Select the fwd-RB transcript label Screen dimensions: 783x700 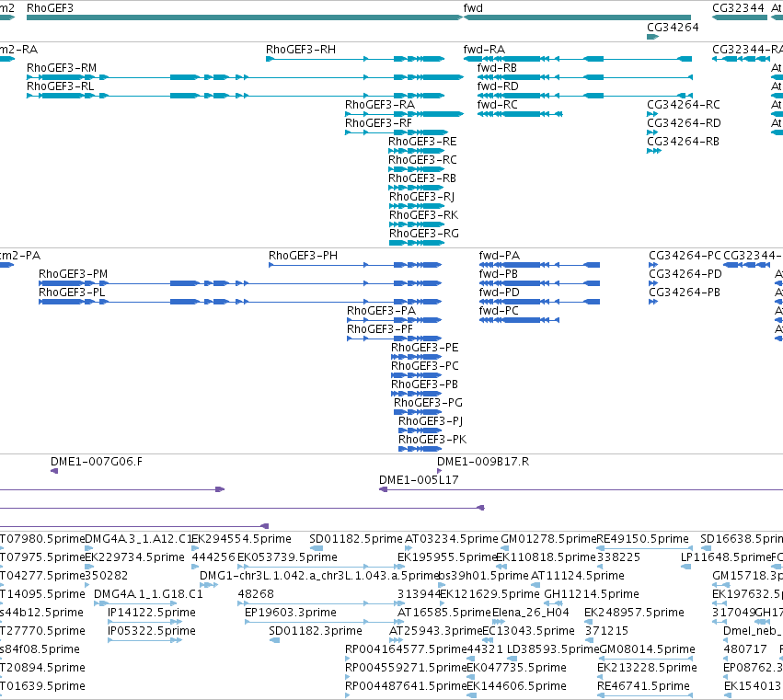[497, 68]
